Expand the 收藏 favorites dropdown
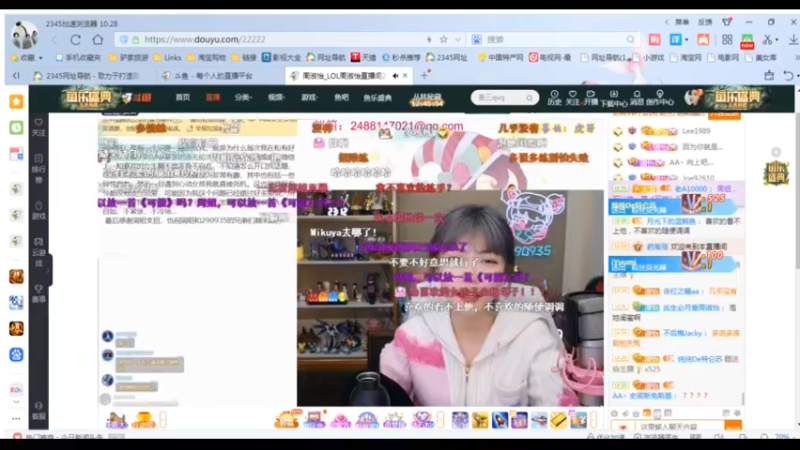 click(40, 58)
